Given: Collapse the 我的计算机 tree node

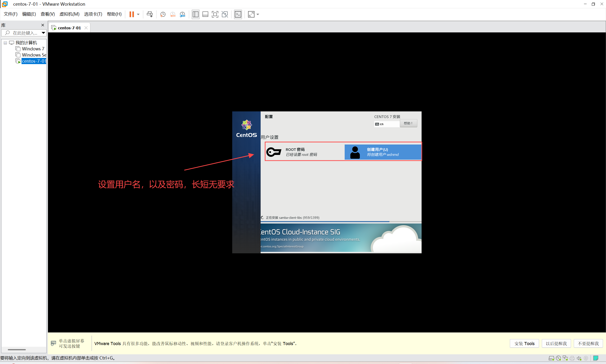Looking at the screenshot, I should point(5,43).
